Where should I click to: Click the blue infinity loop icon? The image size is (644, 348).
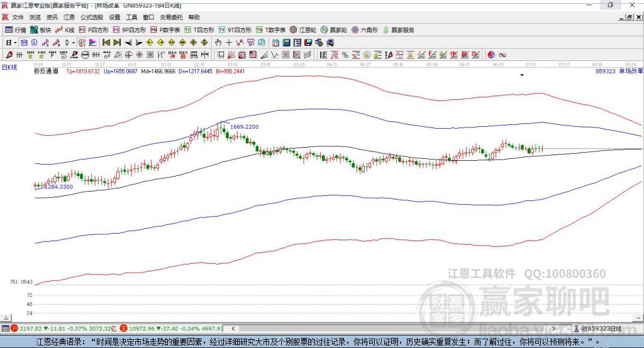[502, 55]
